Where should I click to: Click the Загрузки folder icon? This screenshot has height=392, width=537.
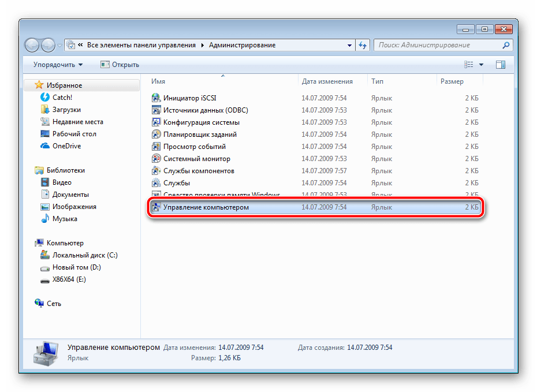click(x=45, y=110)
